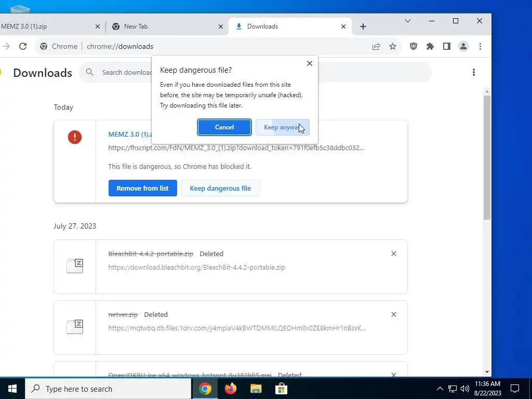This screenshot has width=532, height=399.
Task: Click the 'July 27, 2023' date heading
Action: [75, 227]
